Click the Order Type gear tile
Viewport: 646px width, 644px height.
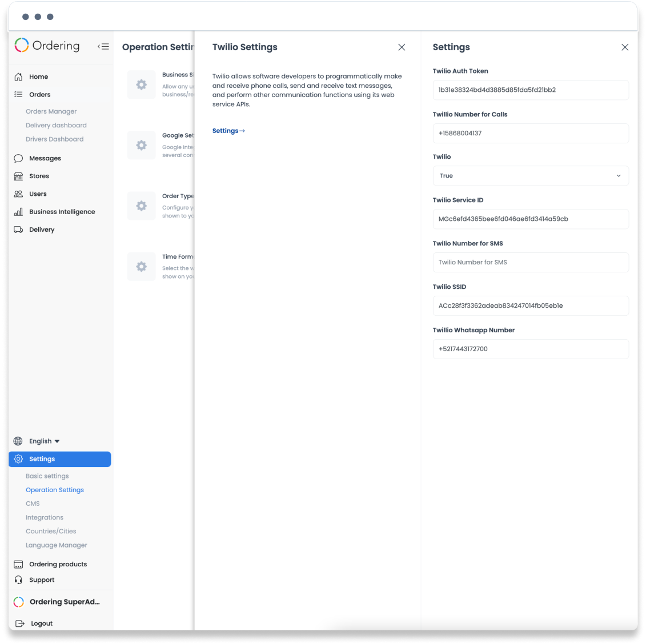(141, 206)
